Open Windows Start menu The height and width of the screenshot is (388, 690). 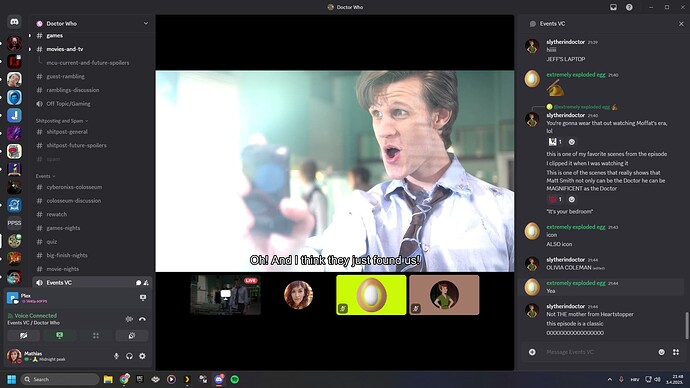(x=12, y=379)
